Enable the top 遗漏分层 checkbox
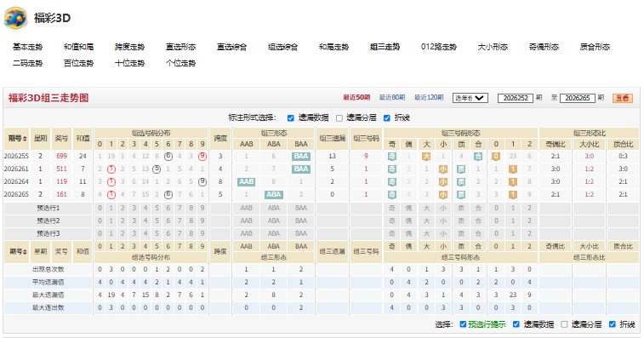The image size is (644, 338). coord(339,118)
